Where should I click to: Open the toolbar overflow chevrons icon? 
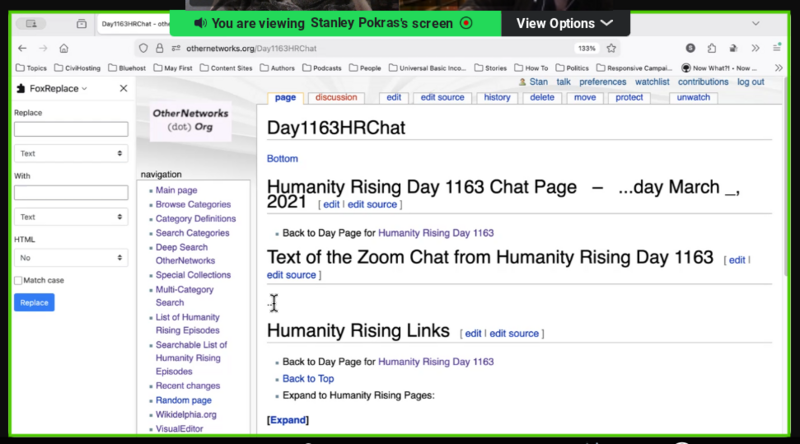(756, 48)
